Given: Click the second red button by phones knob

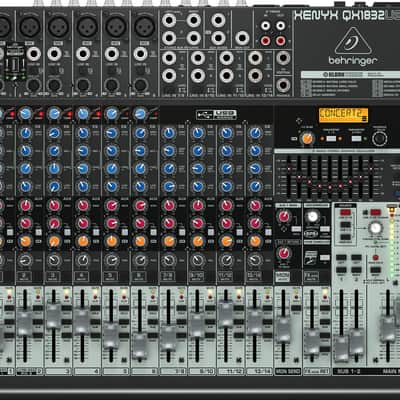Looking at the screenshot, I should (376, 212).
